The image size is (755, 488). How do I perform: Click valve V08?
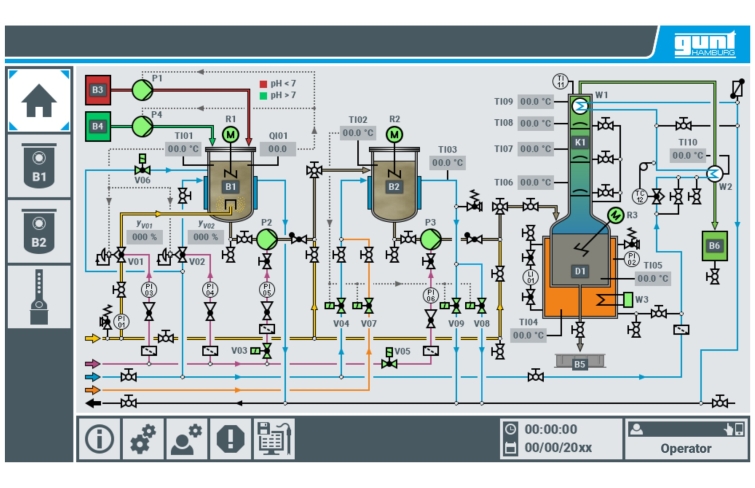coord(477,305)
